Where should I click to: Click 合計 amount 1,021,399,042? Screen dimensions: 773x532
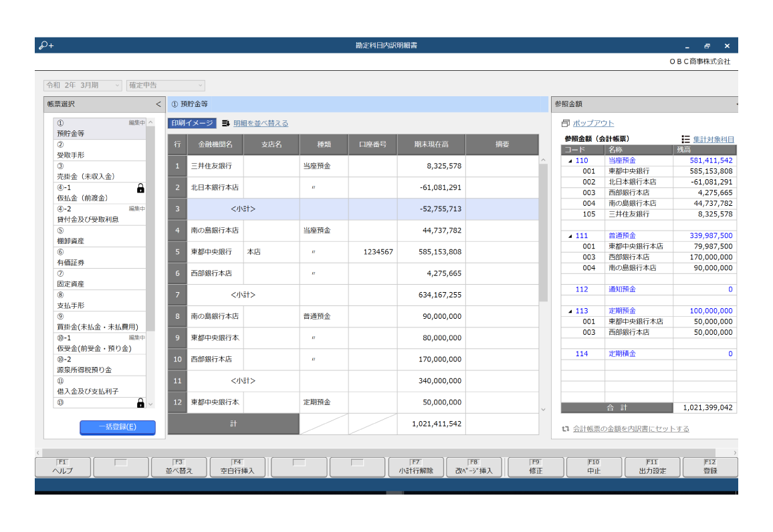tap(705, 408)
